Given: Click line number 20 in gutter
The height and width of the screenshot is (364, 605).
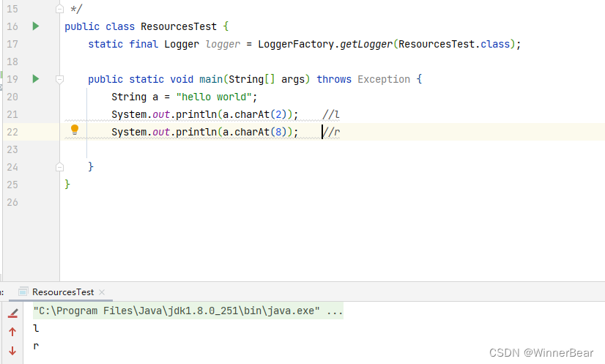Looking at the screenshot, I should click(12, 97).
